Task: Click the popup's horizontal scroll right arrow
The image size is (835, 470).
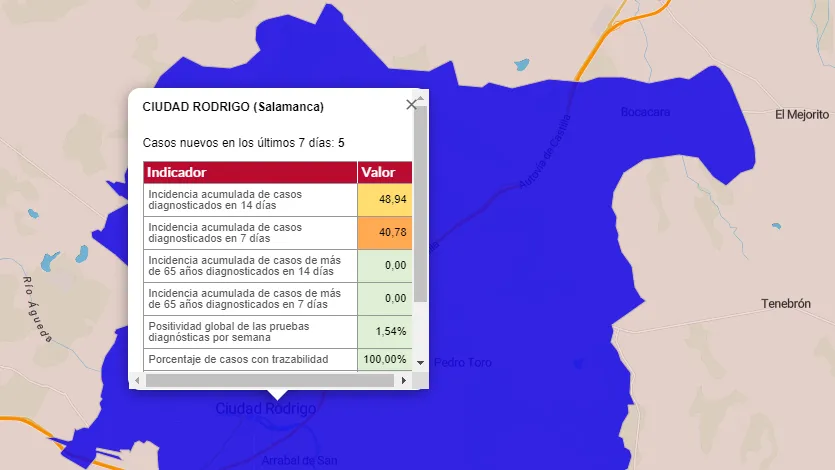Action: pyautogui.click(x=404, y=381)
